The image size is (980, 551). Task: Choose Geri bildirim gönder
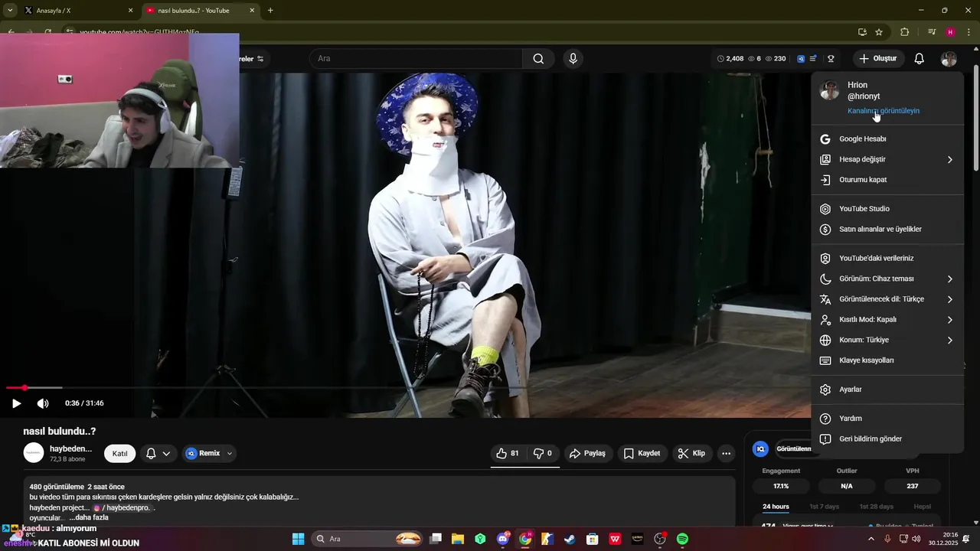[x=887, y=439]
